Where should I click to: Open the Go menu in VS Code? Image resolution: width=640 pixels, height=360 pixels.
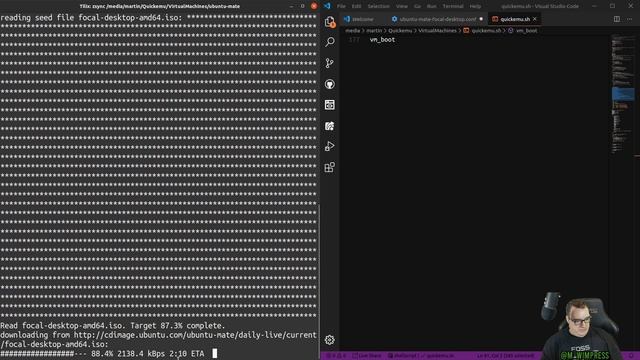point(417,6)
